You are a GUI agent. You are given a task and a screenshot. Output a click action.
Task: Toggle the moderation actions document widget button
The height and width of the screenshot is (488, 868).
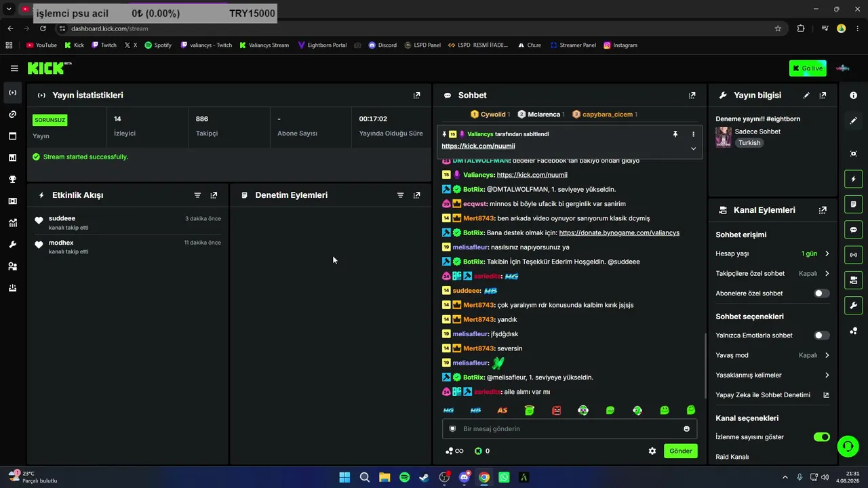[x=853, y=204]
